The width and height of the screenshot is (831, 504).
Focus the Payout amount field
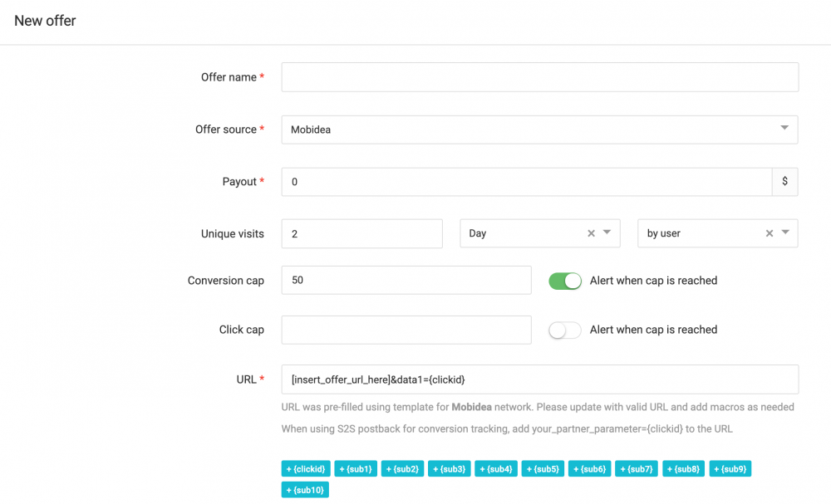(x=526, y=182)
